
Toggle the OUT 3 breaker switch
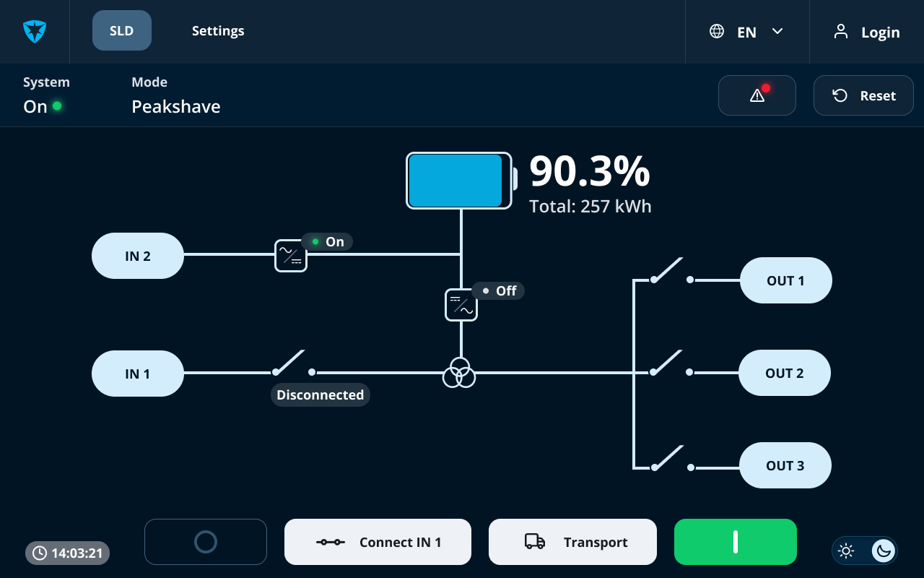pyautogui.click(x=671, y=458)
